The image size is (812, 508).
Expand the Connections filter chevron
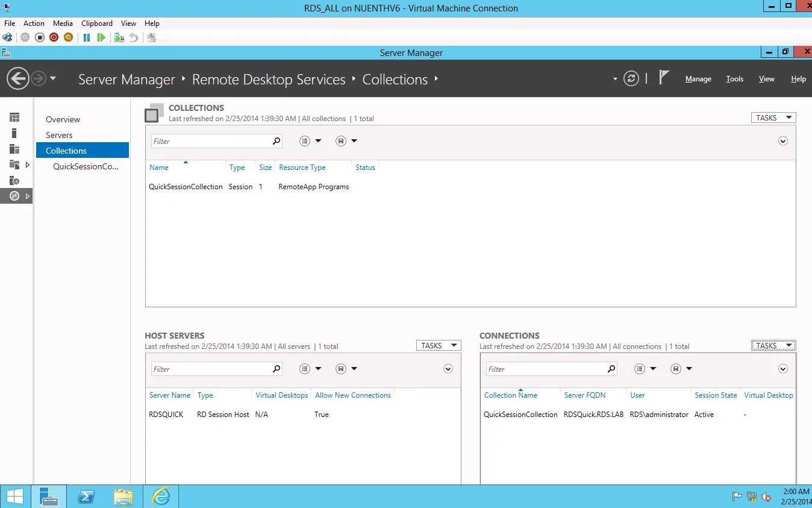783,369
